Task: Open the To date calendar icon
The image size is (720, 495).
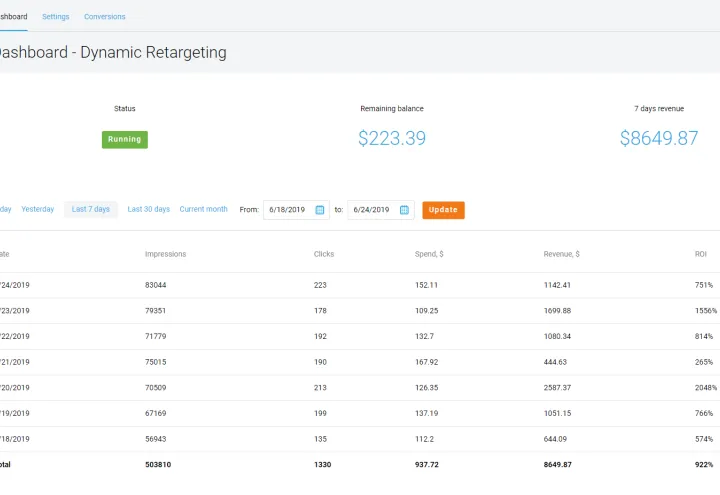Action: coord(404,210)
